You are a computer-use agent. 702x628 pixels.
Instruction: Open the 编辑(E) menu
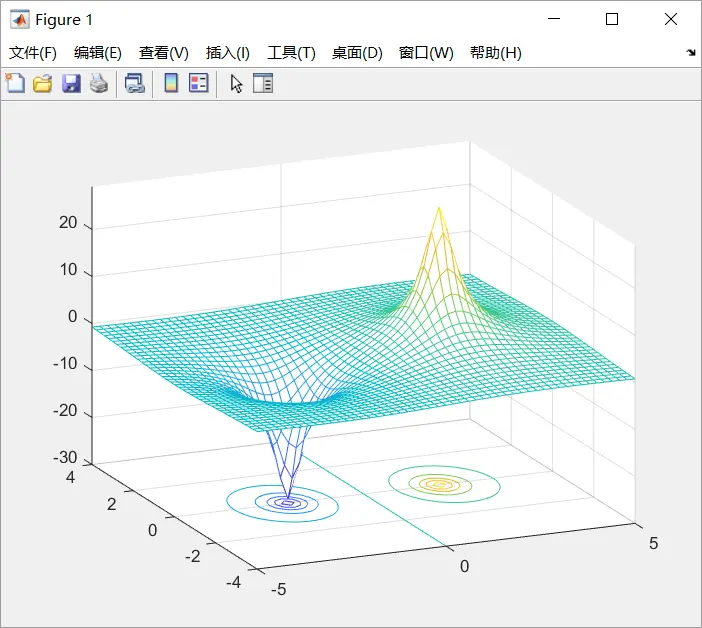click(x=98, y=53)
